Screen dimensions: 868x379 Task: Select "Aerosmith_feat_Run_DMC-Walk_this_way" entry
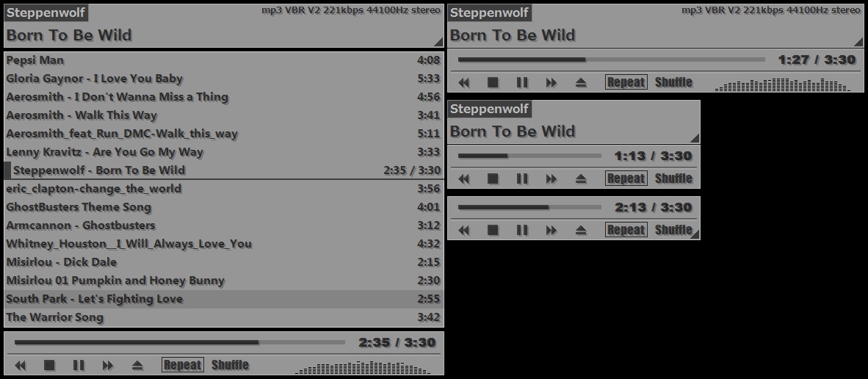(224, 134)
